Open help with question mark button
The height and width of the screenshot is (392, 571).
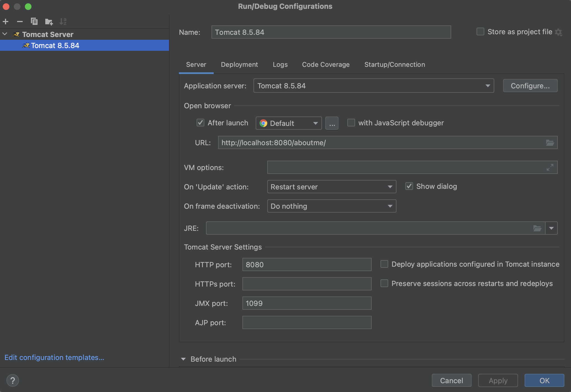click(13, 380)
